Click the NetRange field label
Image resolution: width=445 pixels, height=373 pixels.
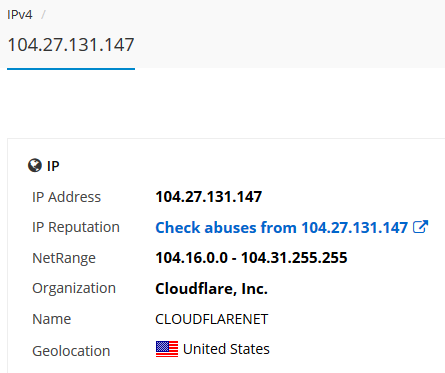click(x=64, y=258)
